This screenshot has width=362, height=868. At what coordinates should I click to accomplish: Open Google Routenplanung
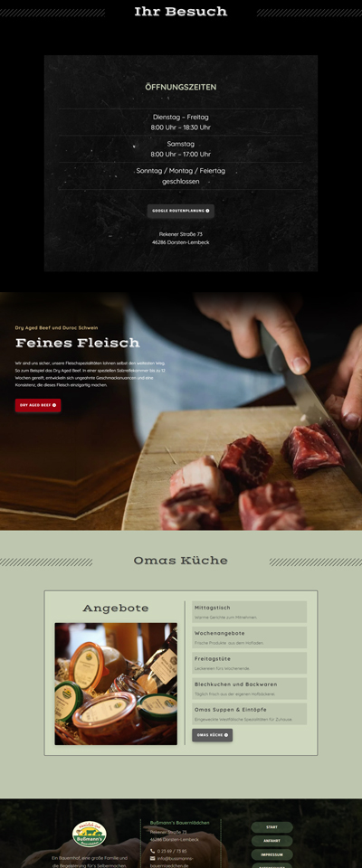click(x=181, y=211)
